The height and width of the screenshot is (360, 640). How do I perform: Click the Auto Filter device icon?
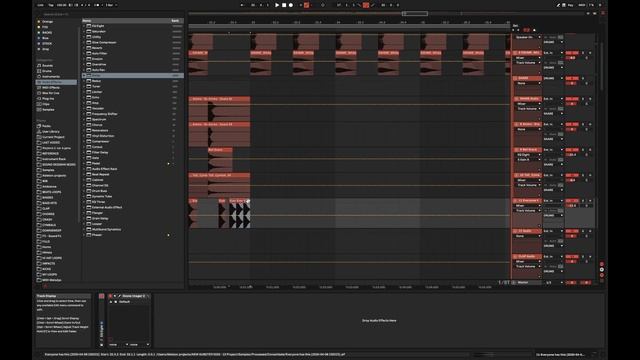click(x=89, y=53)
